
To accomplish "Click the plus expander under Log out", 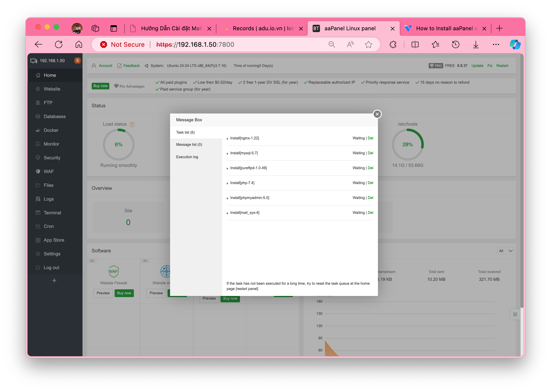I will [x=54, y=281].
